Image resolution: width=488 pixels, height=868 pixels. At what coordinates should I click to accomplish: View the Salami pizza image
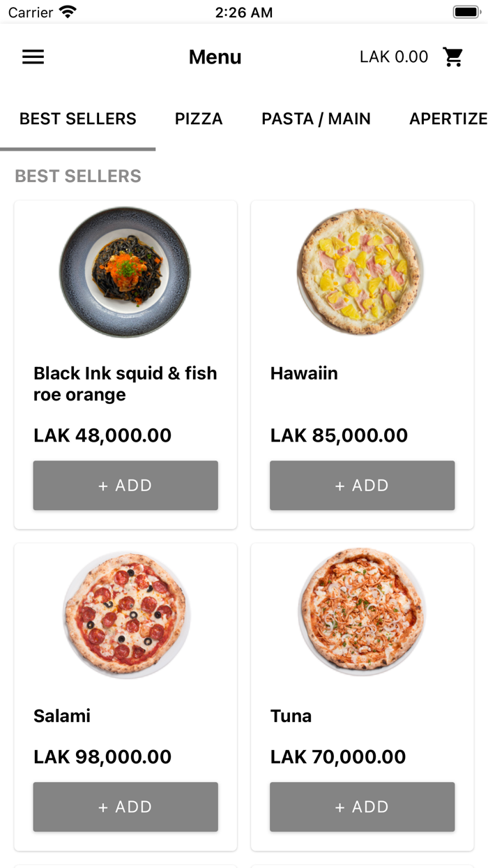tap(125, 615)
